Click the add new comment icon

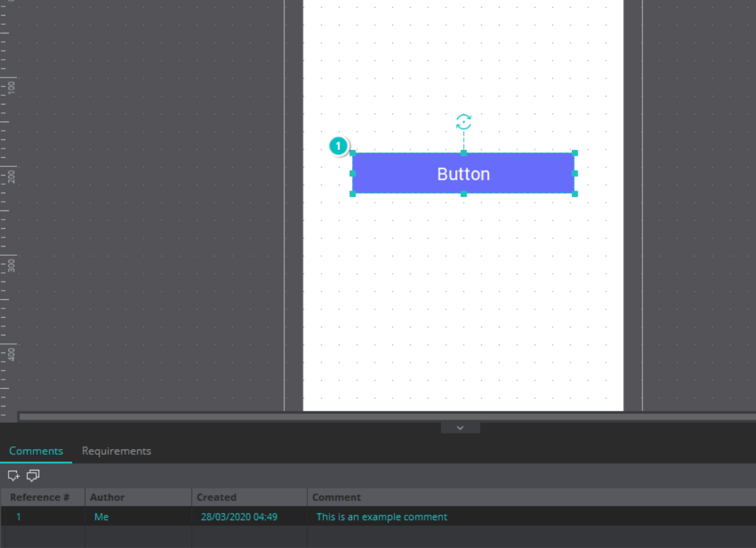point(13,476)
